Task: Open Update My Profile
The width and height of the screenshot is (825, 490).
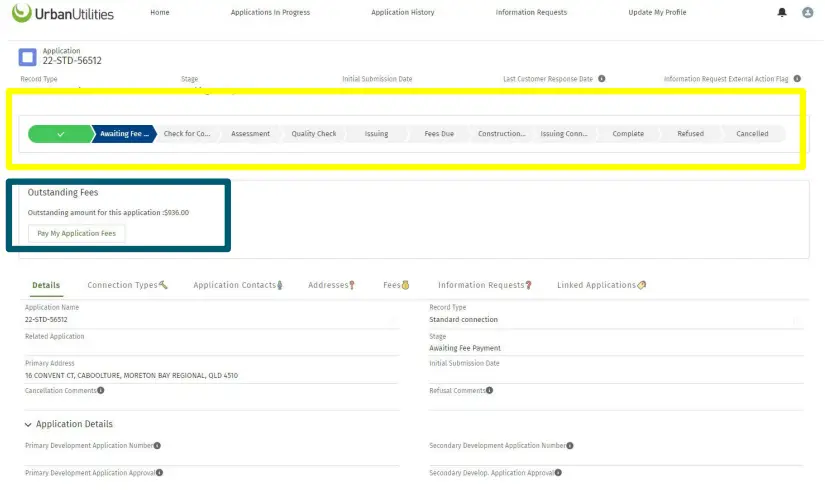Action: 657,12
